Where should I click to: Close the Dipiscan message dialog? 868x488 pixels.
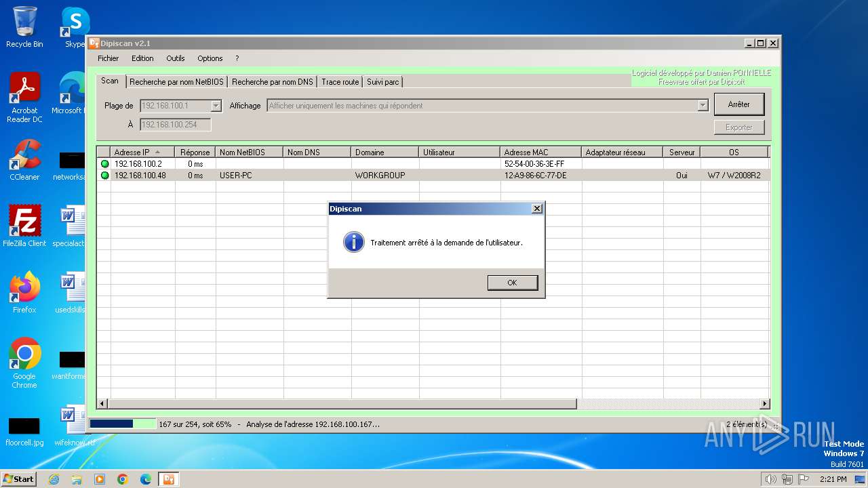[537, 209]
